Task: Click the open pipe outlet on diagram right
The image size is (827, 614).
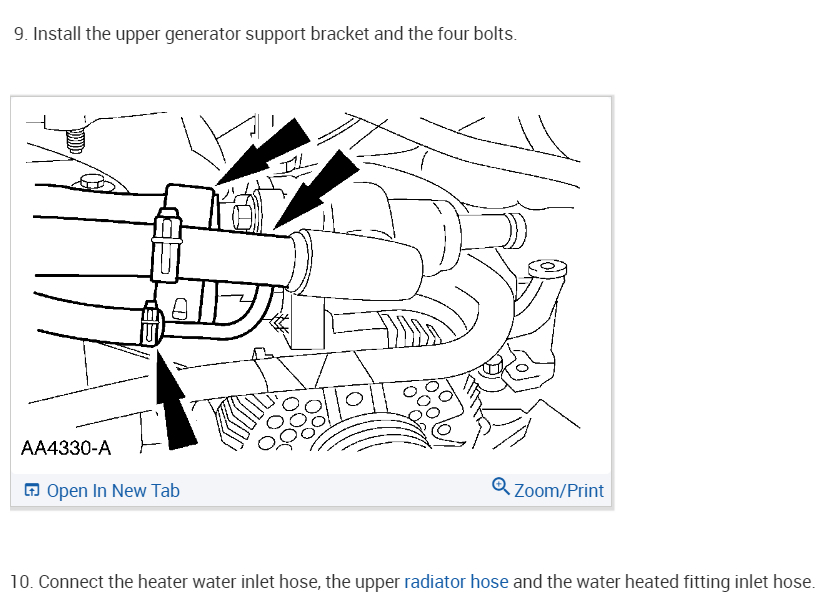Action: (x=516, y=231)
